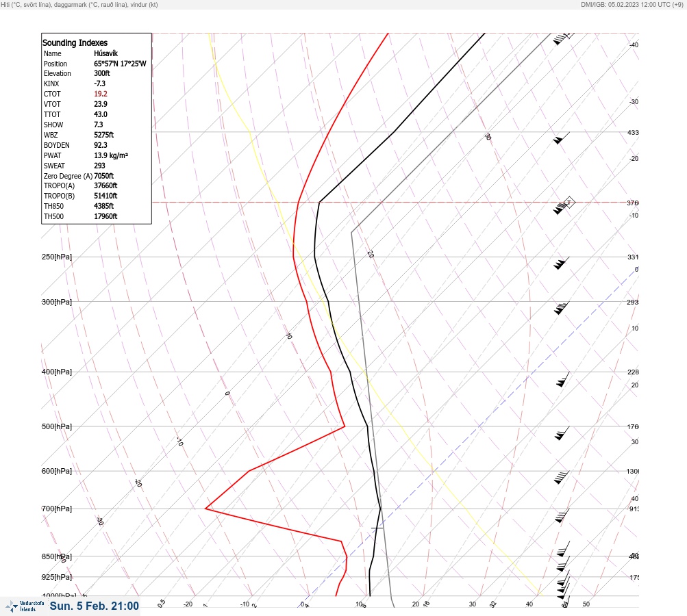The image size is (687, 616).
Task: Click the TROPO(A) value 37660ft
Action: click(105, 185)
